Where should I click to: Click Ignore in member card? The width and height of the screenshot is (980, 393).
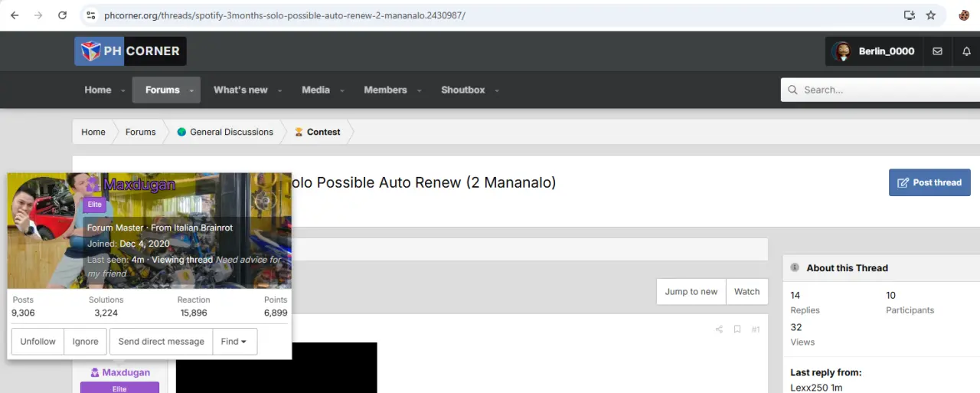(x=85, y=342)
